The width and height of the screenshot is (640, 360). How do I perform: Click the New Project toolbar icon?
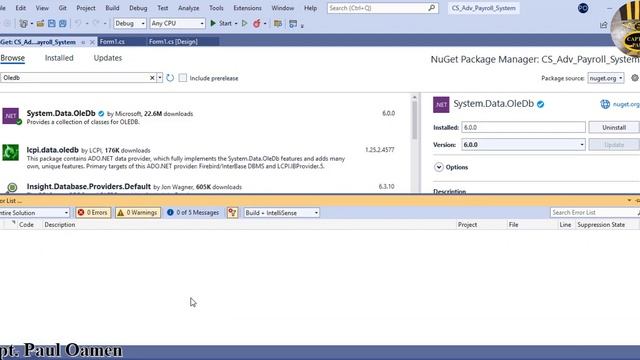pos(23,24)
